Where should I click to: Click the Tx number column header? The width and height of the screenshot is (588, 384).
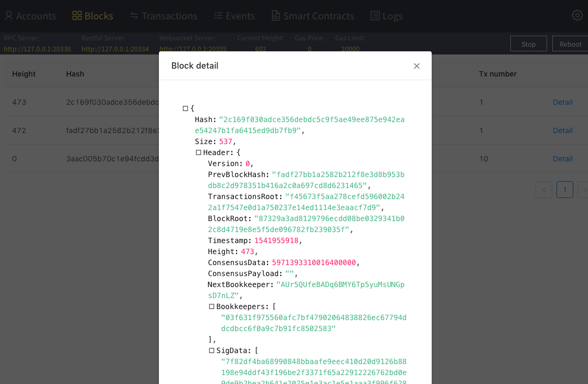point(498,74)
